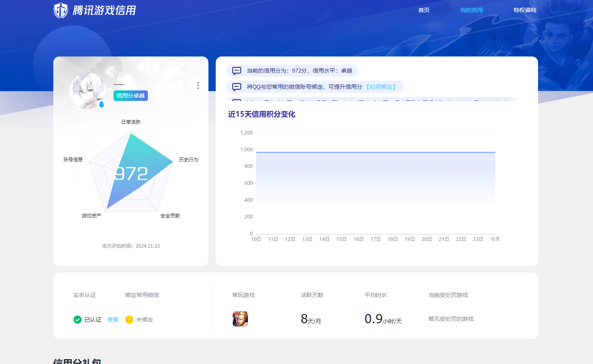Click the 23日 label on chart axis

click(478, 239)
